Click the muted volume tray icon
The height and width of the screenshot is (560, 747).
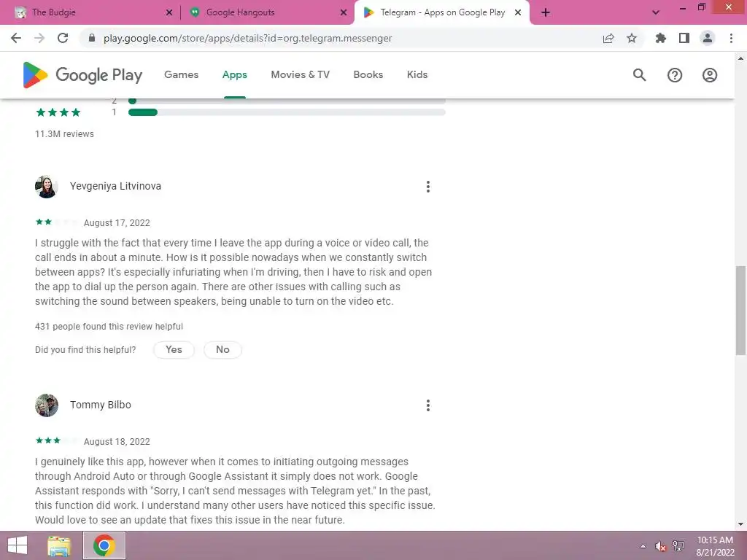point(660,546)
